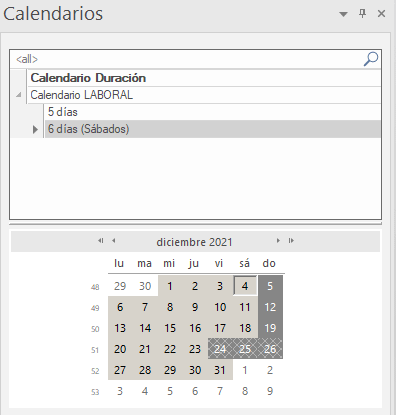Click the row indicator arrow beside 6 días
This screenshot has height=415, width=396.
pos(35,129)
